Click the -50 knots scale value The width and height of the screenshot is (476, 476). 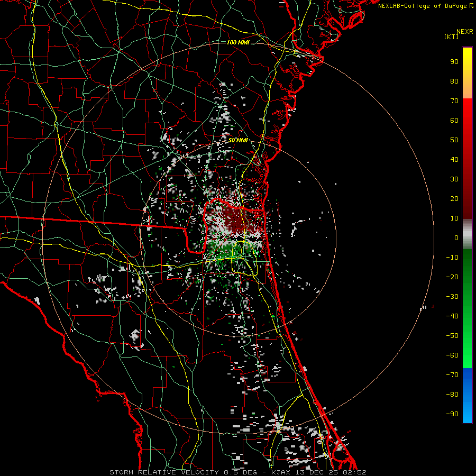click(x=452, y=336)
